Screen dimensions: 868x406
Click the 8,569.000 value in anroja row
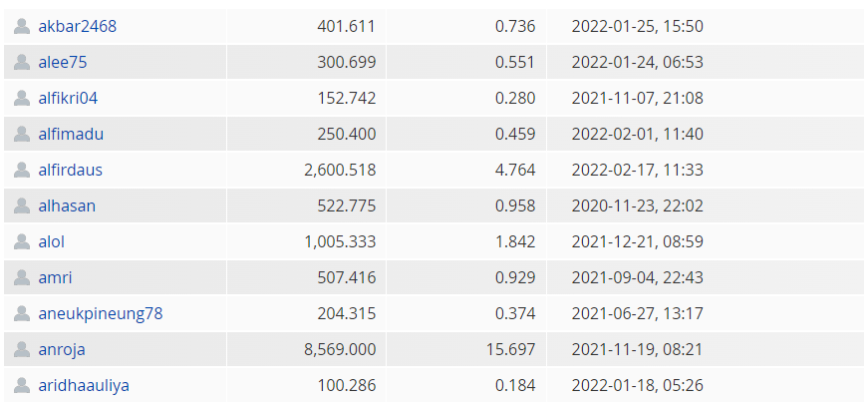tap(340, 349)
